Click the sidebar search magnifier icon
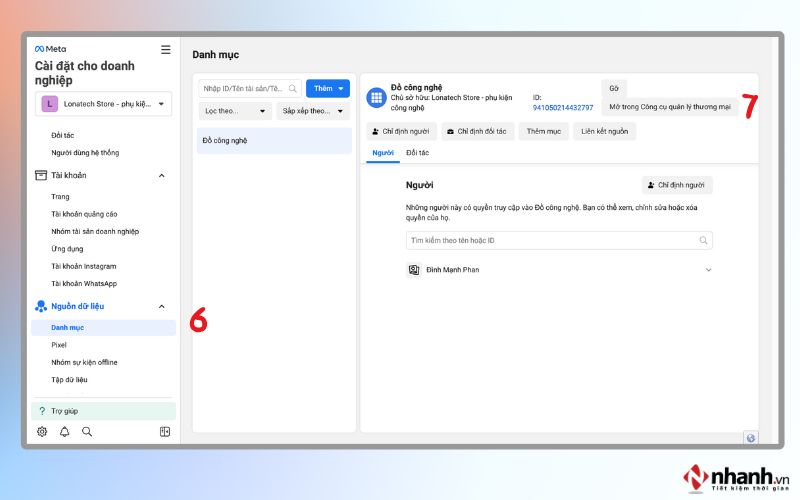The width and height of the screenshot is (800, 500). coord(87,432)
